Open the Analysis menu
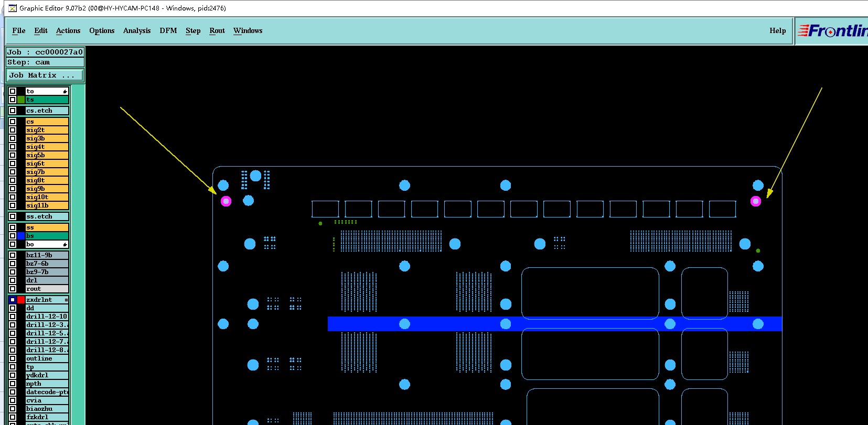The image size is (868, 425). [x=137, y=31]
